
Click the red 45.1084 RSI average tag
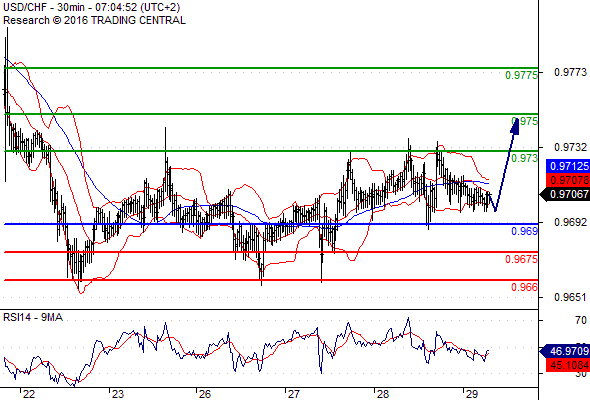point(568,365)
